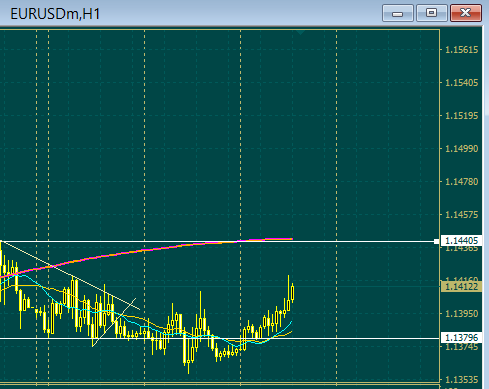Image resolution: width=489 pixels, height=389 pixels.
Task: Restore down the EURUSDm,H1 chart window
Action: tap(432, 13)
